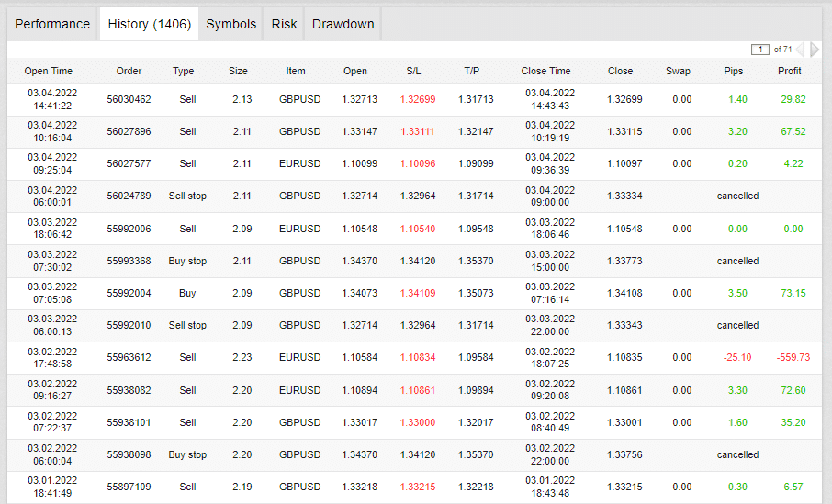Select order number 55938101
832x504 pixels.
click(x=129, y=423)
